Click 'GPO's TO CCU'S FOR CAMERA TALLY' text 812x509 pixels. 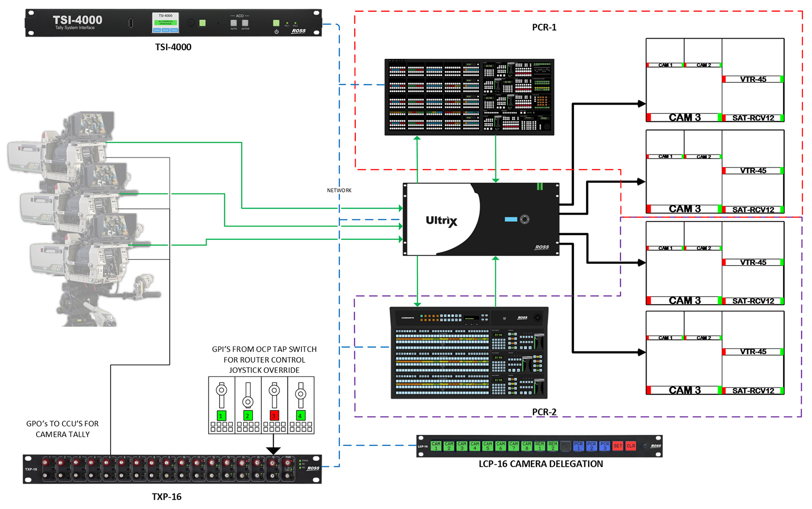[62, 429]
